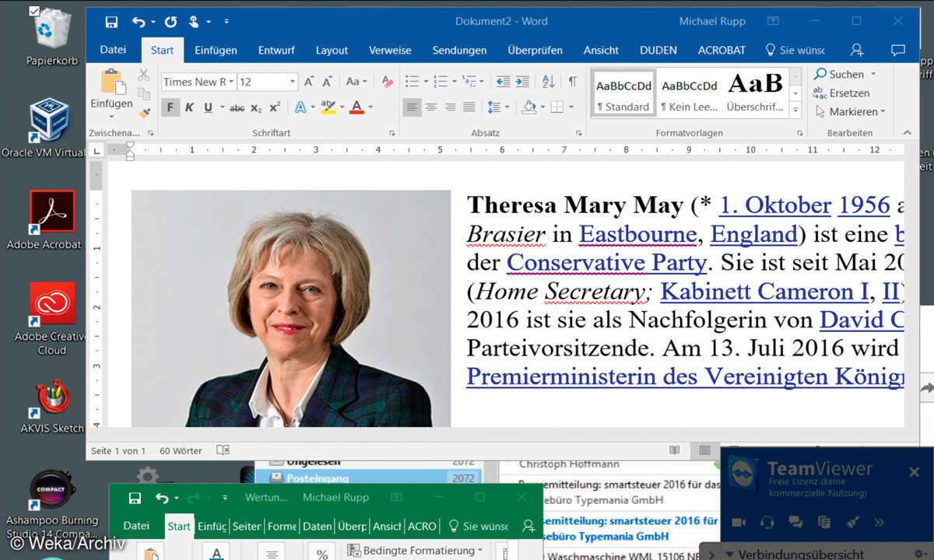Viewport: 934px width, 560px height.
Task: Click text highlight color yellow button
Action: point(328,107)
